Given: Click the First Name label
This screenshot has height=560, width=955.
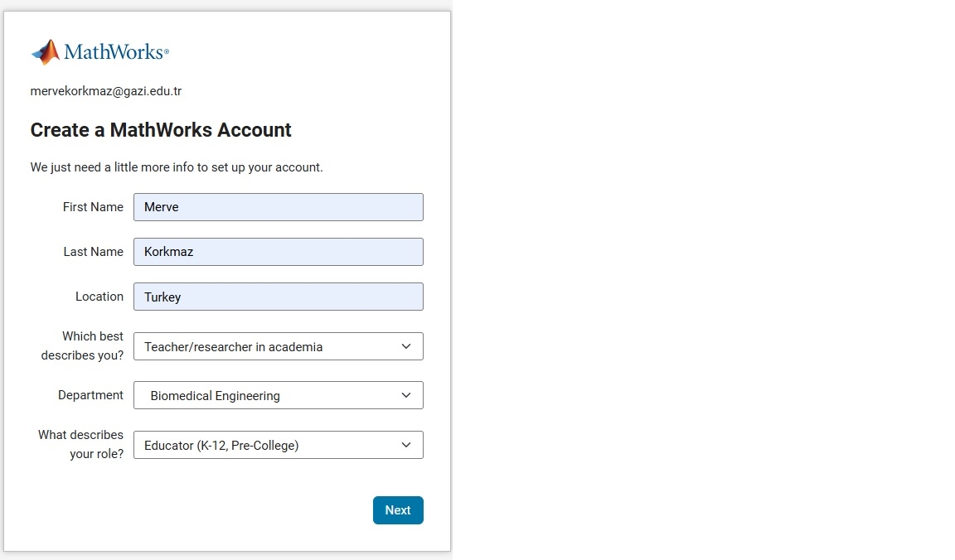Looking at the screenshot, I should coord(93,207).
